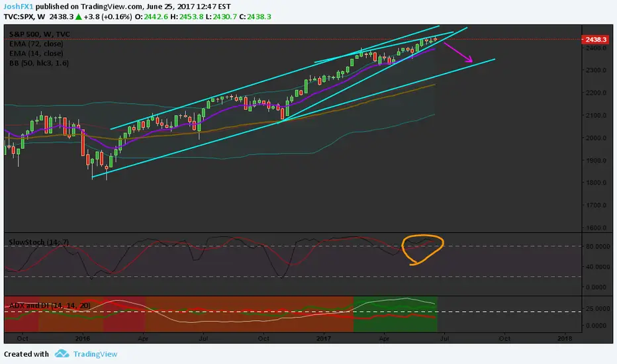Click the Jul label beside 2016 Apr
The height and width of the screenshot is (364, 617).
coord(203,338)
